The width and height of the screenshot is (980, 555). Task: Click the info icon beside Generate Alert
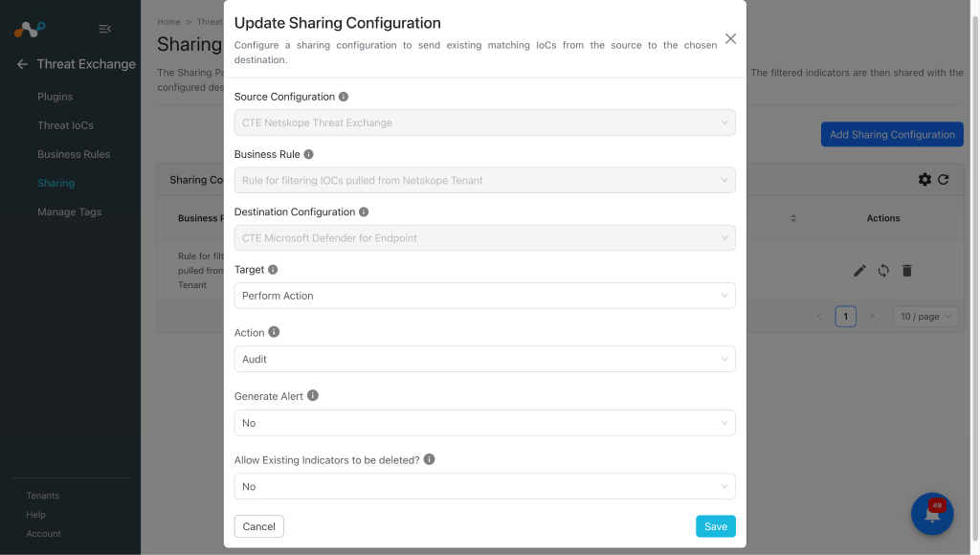click(313, 395)
